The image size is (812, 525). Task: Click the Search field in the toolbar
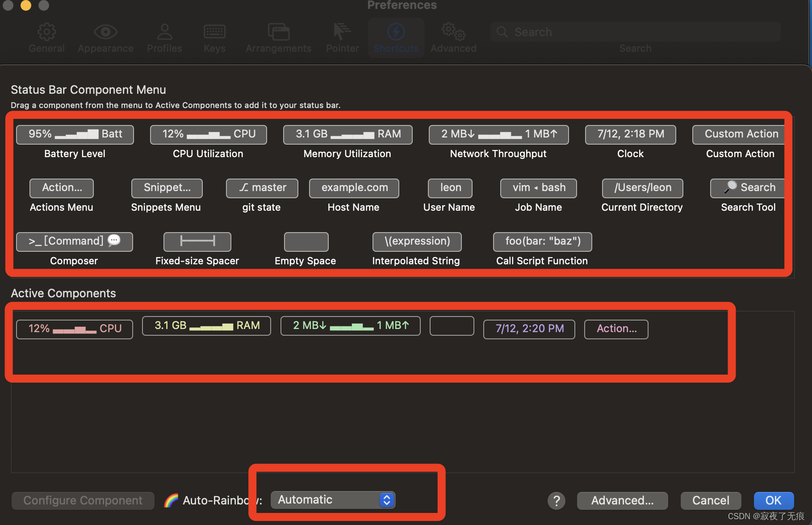point(634,32)
